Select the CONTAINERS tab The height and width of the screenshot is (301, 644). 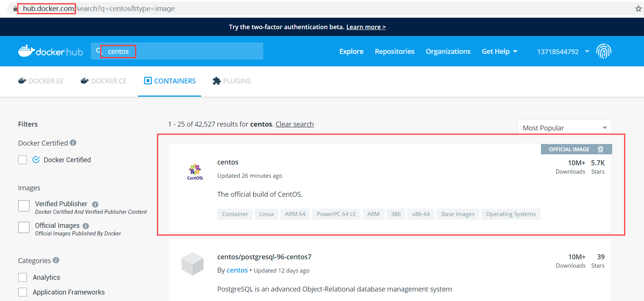(170, 81)
